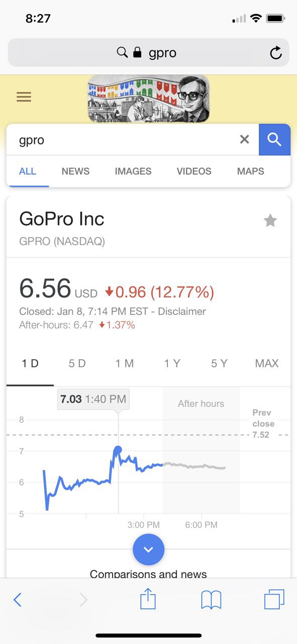The width and height of the screenshot is (297, 644).
Task: Reload the page in address bar
Action: point(275,53)
